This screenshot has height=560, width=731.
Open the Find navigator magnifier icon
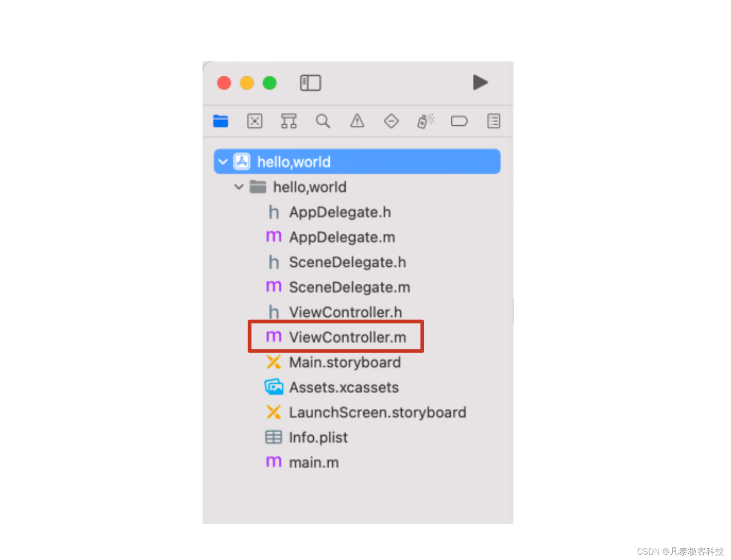point(323,121)
